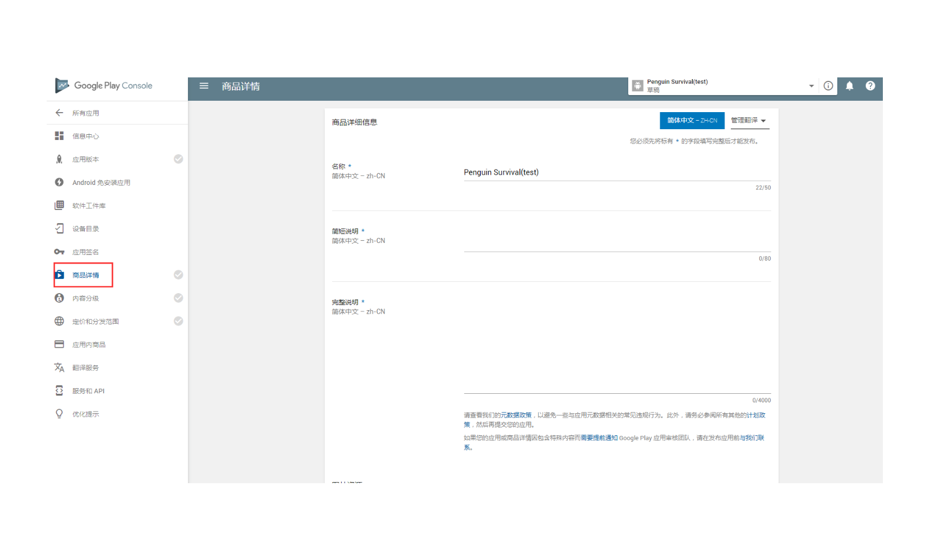Click the 应用签名 key icon
This screenshot has width=929, height=560.
pos(59,252)
